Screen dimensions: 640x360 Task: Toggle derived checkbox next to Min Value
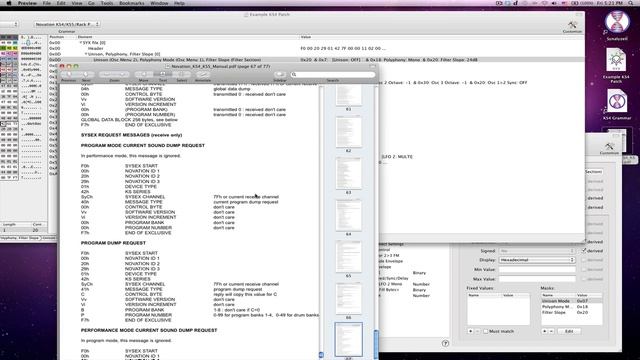[x=584, y=269]
